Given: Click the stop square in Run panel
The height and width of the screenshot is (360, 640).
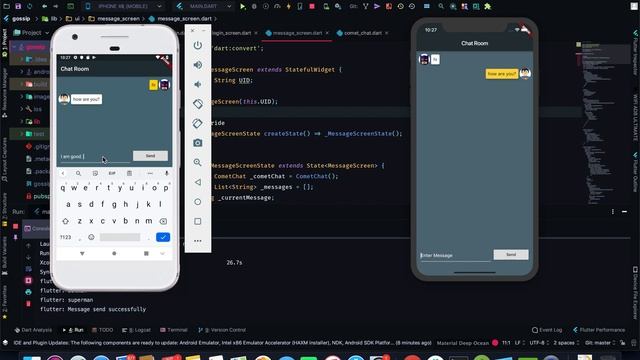Looking at the screenshot, I should (16, 226).
